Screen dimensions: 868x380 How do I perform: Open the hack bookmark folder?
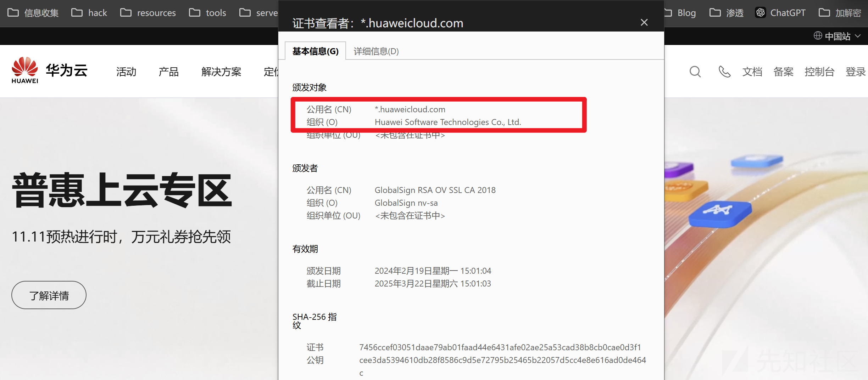tap(89, 13)
